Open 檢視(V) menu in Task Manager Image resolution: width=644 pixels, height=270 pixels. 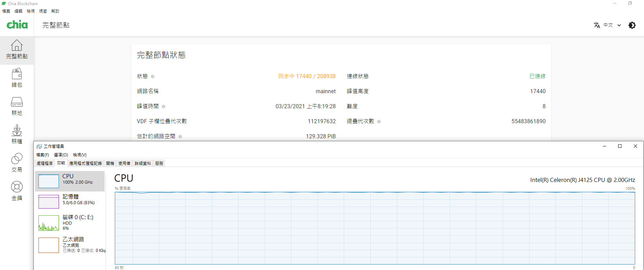coord(80,155)
